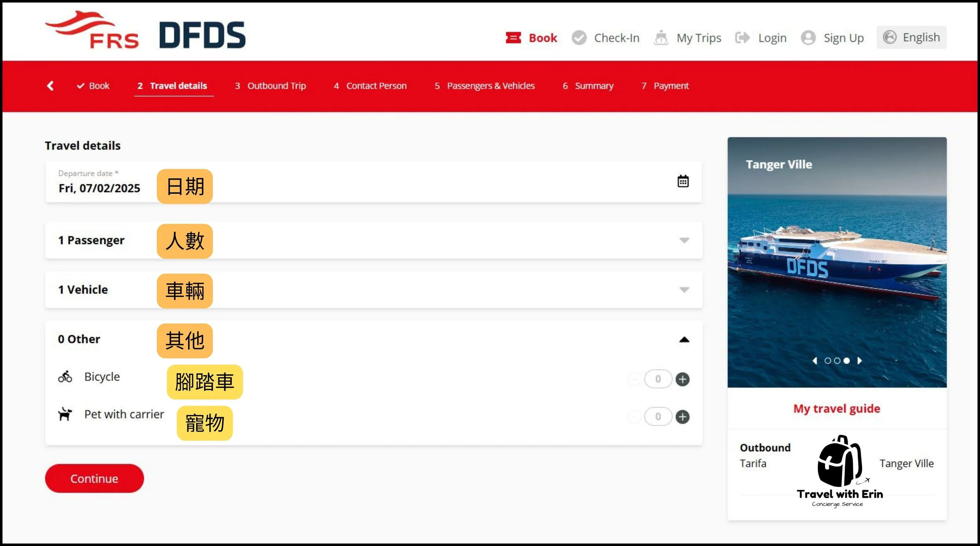Select the first carousel dot indicator
The height and width of the screenshot is (546, 980).
(828, 361)
